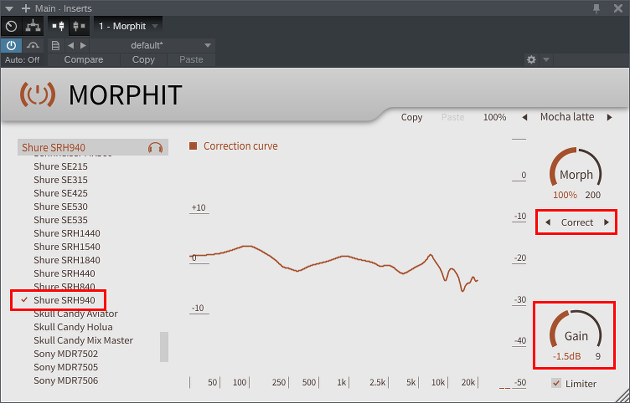Image resolution: width=630 pixels, height=403 pixels.
Task: Expand the menu triangle at top left
Action: (x=9, y=9)
